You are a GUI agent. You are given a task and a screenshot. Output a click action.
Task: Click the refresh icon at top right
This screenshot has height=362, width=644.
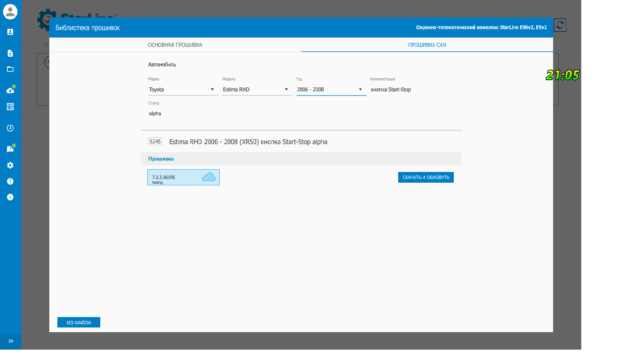tap(560, 25)
